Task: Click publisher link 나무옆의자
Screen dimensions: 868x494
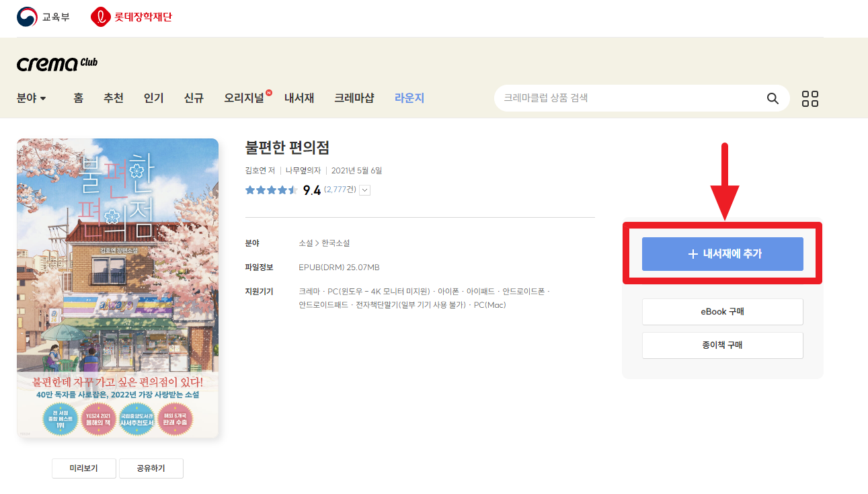Action: [x=303, y=171]
